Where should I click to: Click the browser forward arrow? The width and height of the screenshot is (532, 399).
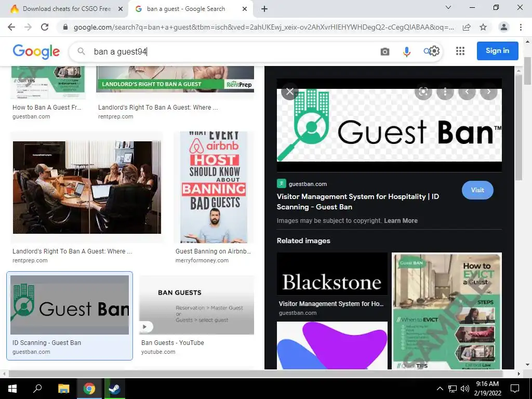pyautogui.click(x=28, y=27)
